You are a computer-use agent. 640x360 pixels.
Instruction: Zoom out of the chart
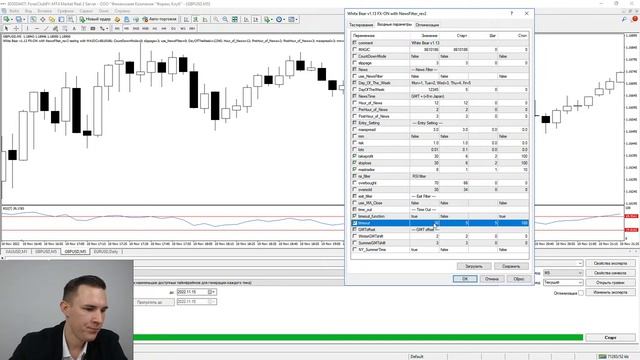coord(225,19)
